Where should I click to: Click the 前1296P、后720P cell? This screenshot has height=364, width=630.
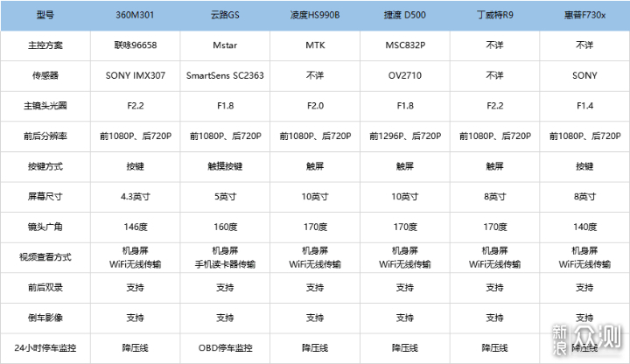point(405,136)
